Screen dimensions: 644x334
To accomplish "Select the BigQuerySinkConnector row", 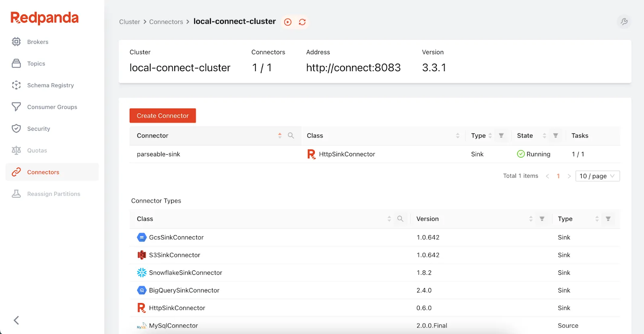I will click(x=375, y=291).
